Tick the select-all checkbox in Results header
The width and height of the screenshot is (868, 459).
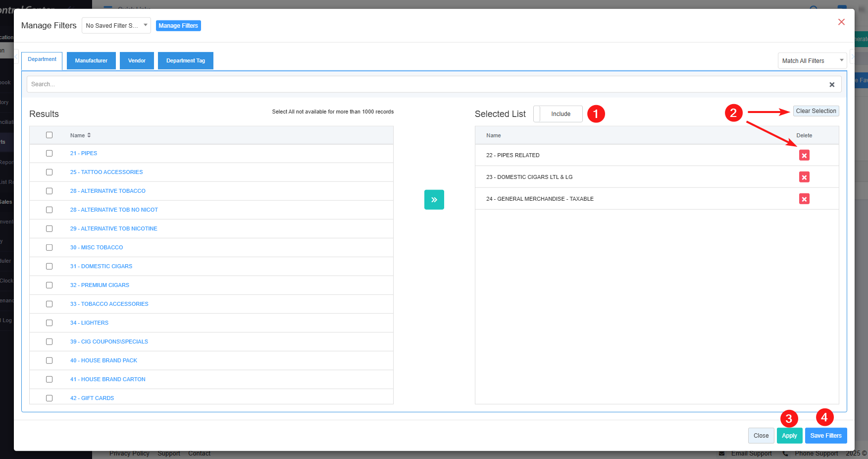click(49, 135)
